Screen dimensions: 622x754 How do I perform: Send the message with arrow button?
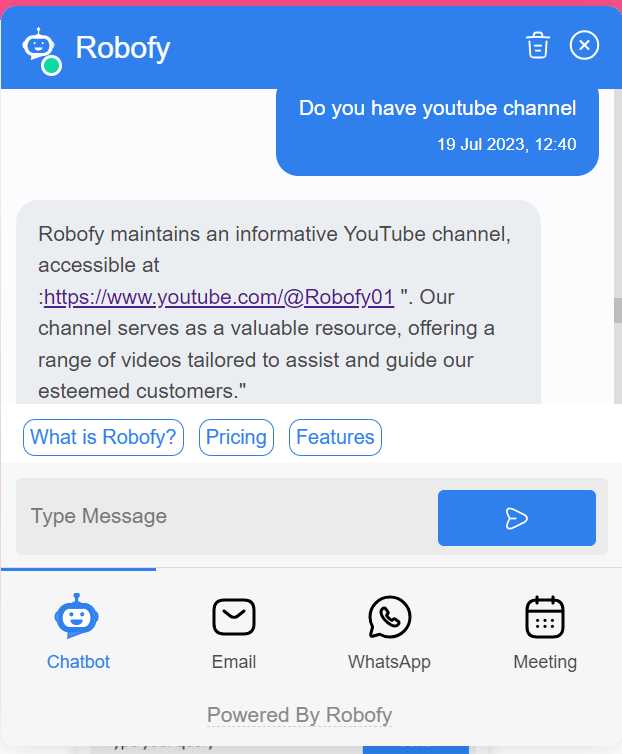pyautogui.click(x=517, y=518)
